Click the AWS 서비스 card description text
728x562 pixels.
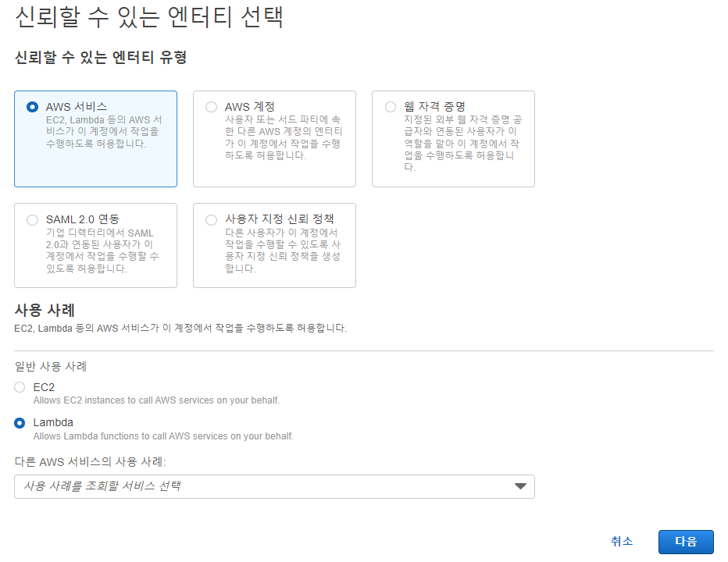coord(104,132)
